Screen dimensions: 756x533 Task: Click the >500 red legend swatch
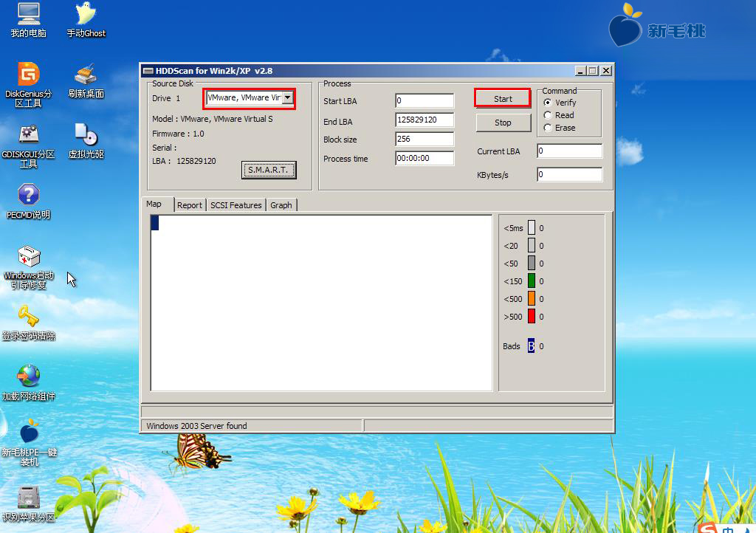(532, 316)
